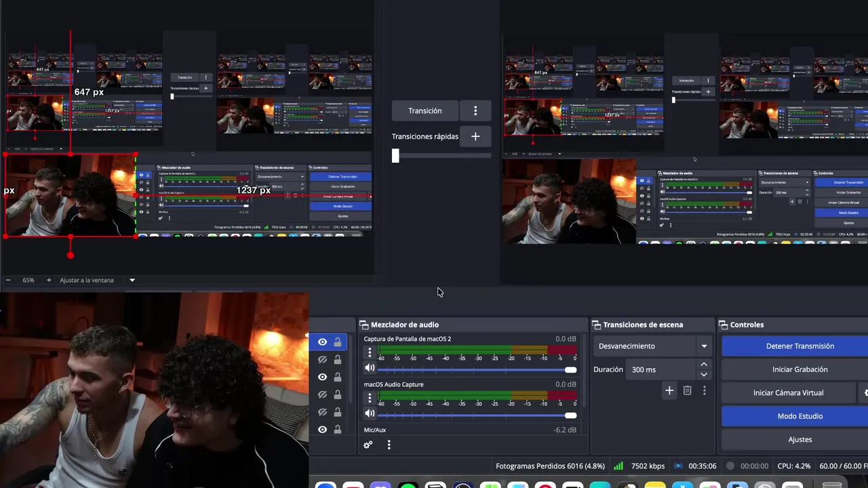
Task: Open audio mixer menu next to gears
Action: [x=389, y=445]
